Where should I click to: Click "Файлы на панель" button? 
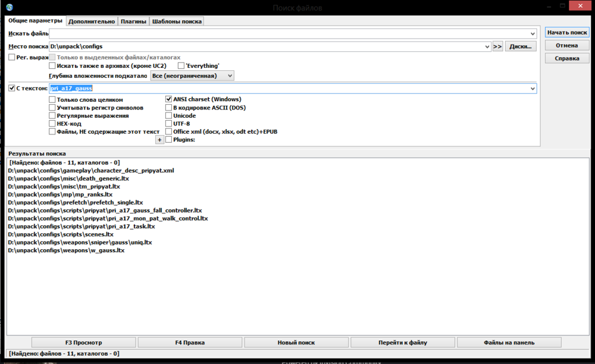508,342
